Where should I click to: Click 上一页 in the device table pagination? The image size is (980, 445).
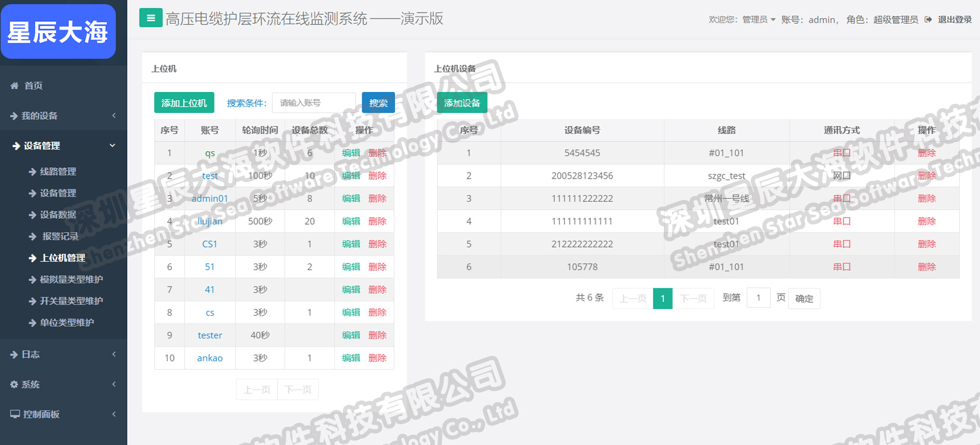pyautogui.click(x=633, y=298)
